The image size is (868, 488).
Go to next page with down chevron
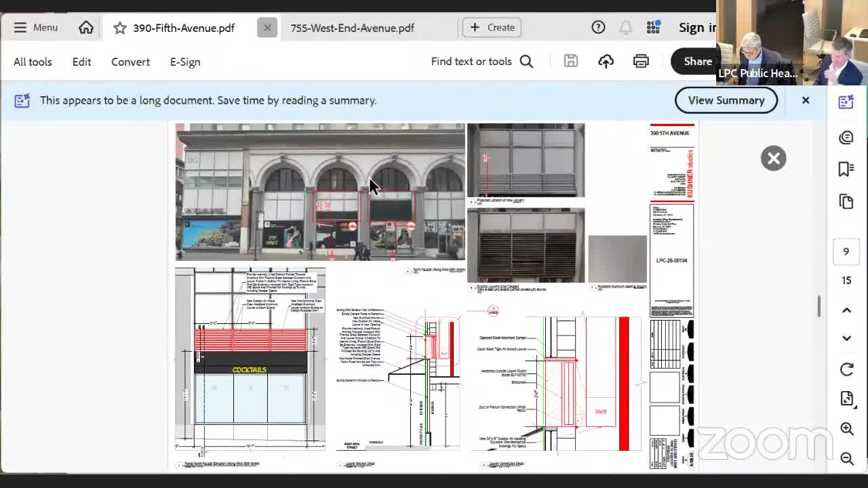pyautogui.click(x=846, y=338)
